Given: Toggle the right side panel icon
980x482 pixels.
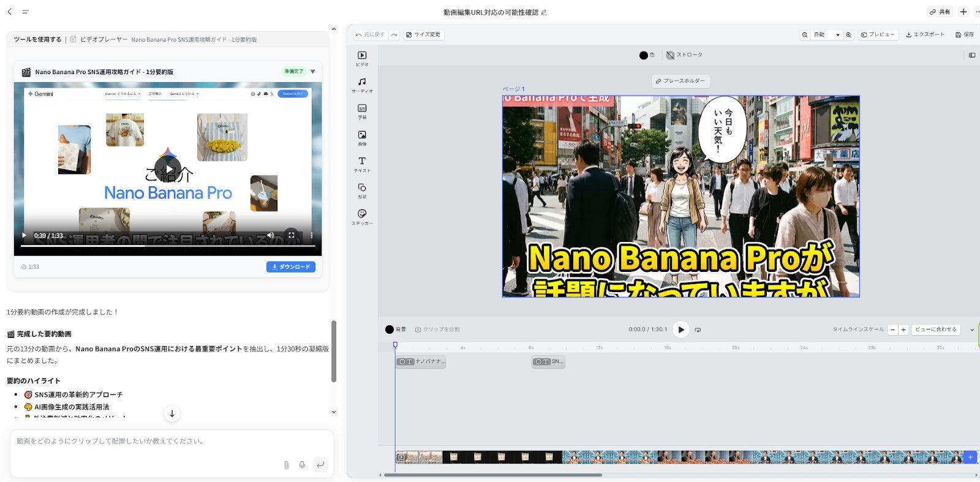Looking at the screenshot, I should pyautogui.click(x=972, y=55).
